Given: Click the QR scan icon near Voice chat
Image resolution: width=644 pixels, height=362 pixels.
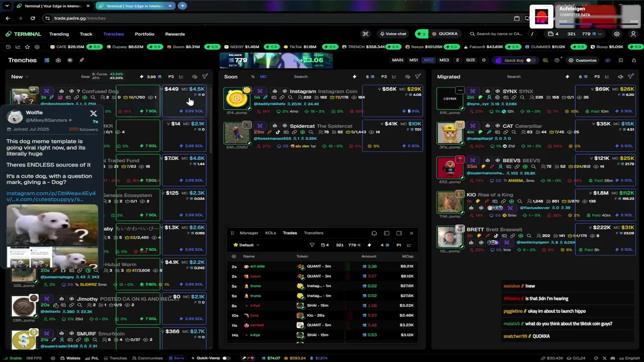Looking at the screenshot, I should (x=366, y=34).
